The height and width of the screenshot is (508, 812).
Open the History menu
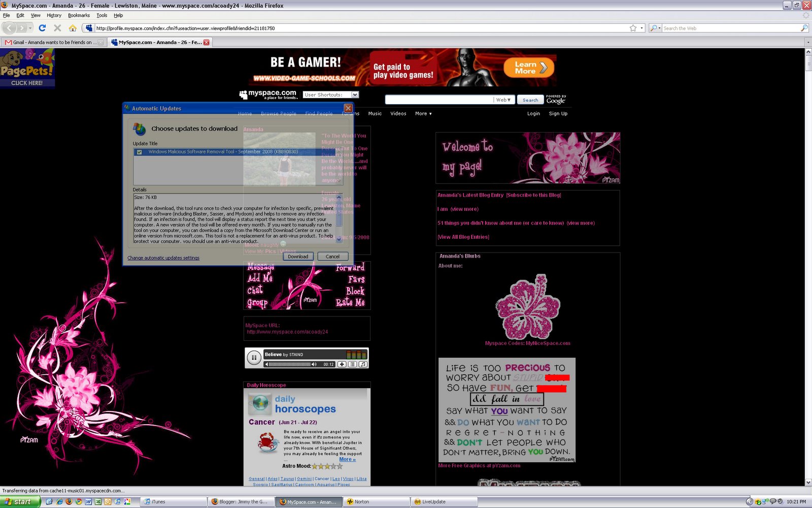coord(54,15)
